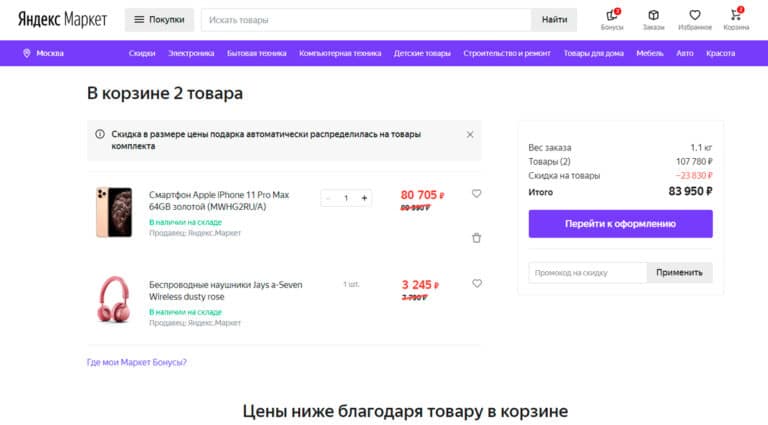Open the Детские товары category
Image resolution: width=768 pixels, height=425 pixels.
(422, 53)
